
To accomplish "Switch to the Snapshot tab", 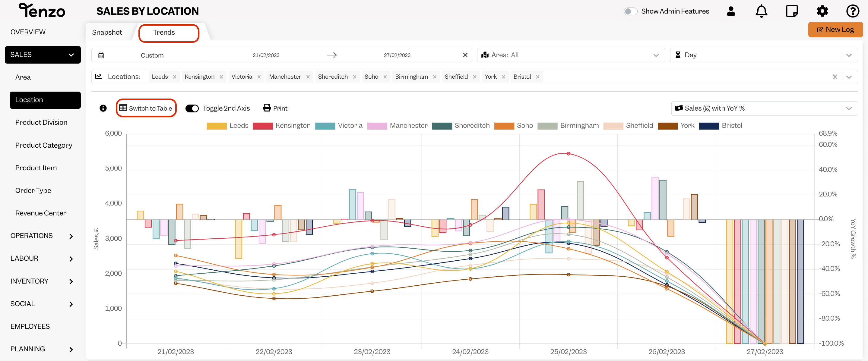I will (107, 32).
